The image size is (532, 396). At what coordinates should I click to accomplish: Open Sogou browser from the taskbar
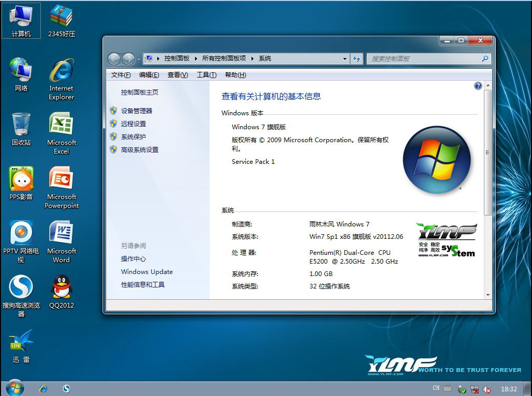pos(67,388)
